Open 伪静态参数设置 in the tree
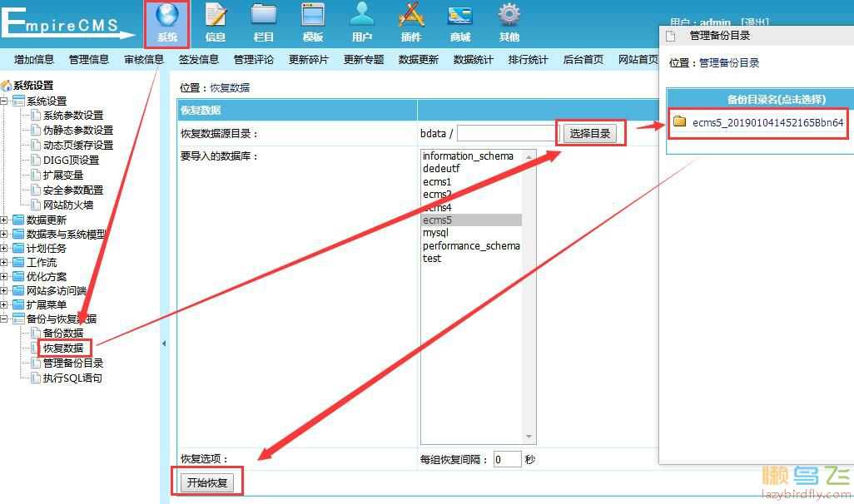 click(x=78, y=130)
